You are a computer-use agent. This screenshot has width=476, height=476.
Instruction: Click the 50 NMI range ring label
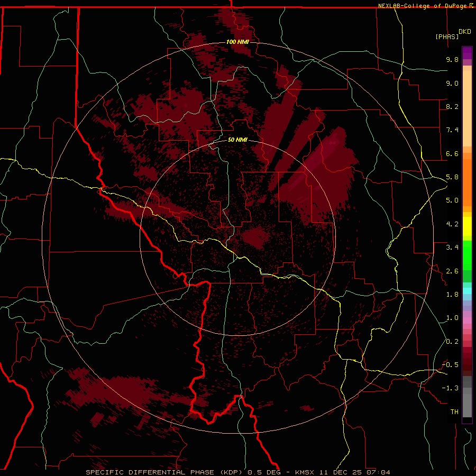coord(237,140)
